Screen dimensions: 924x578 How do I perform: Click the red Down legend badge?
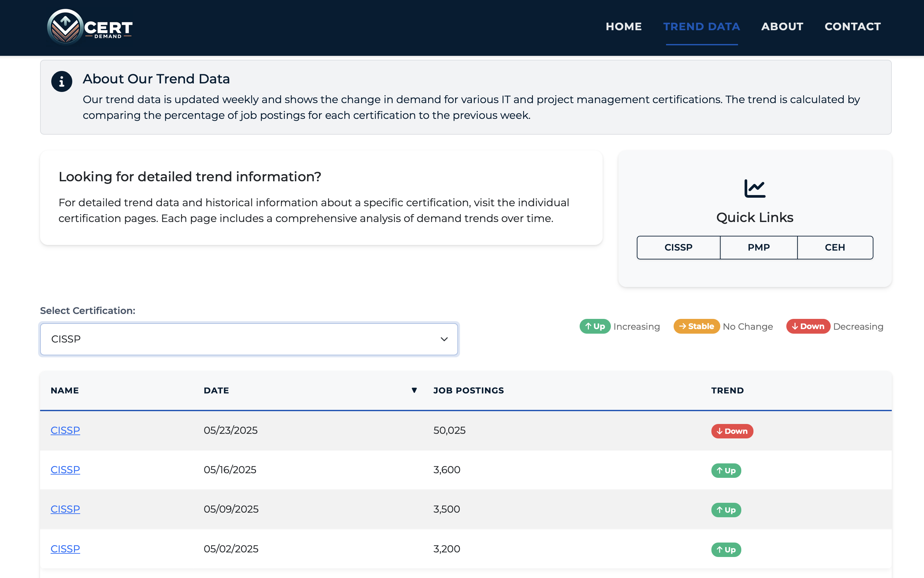click(808, 326)
